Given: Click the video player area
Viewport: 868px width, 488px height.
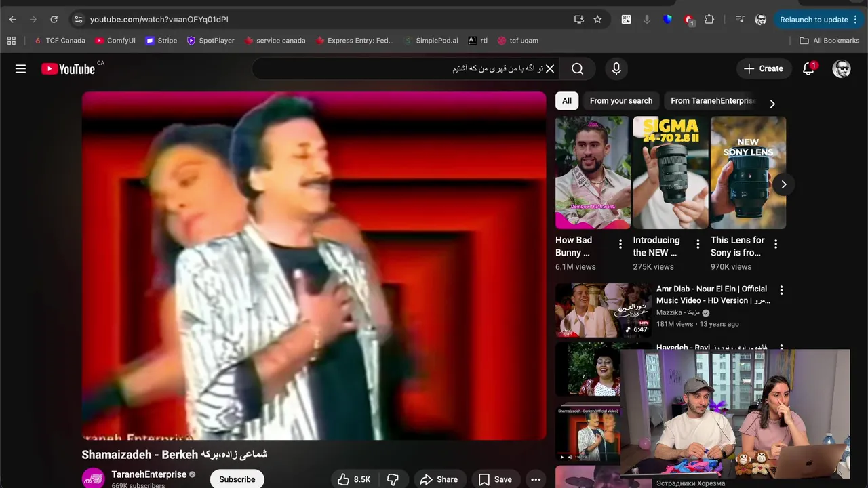Looking at the screenshot, I should (314, 266).
